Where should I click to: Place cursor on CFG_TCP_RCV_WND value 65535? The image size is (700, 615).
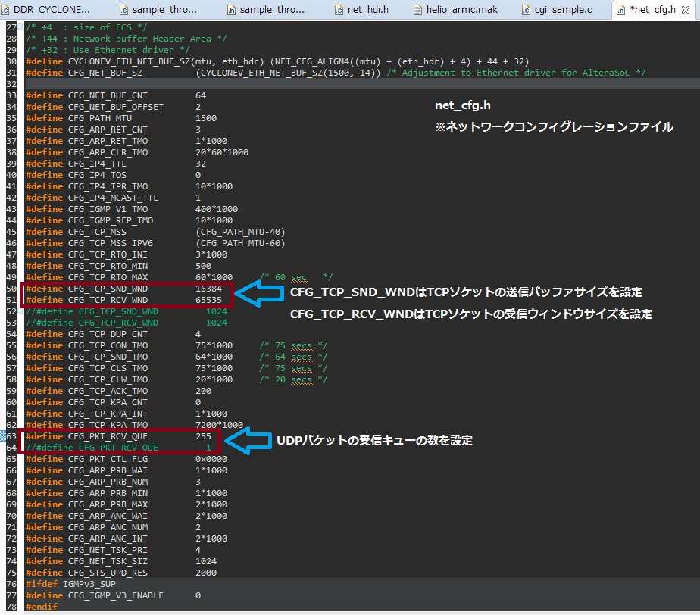tap(208, 300)
